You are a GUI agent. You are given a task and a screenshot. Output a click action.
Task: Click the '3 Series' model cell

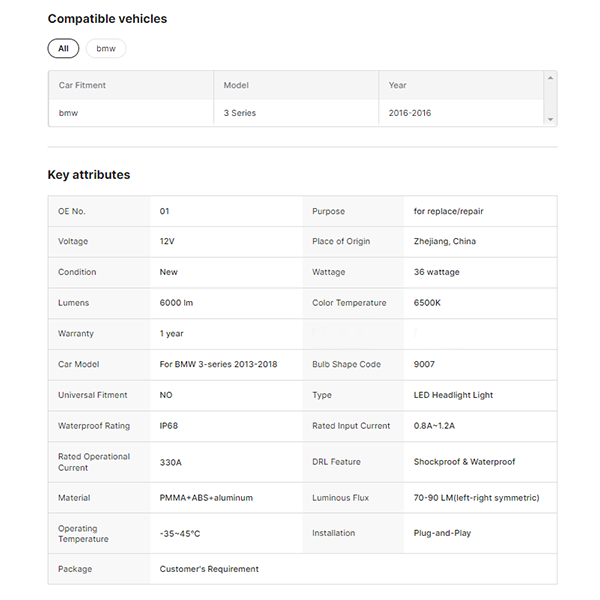pos(240,113)
